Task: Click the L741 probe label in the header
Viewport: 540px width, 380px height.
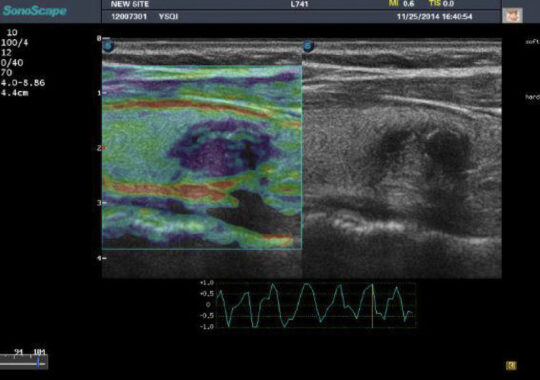Action: (299, 4)
